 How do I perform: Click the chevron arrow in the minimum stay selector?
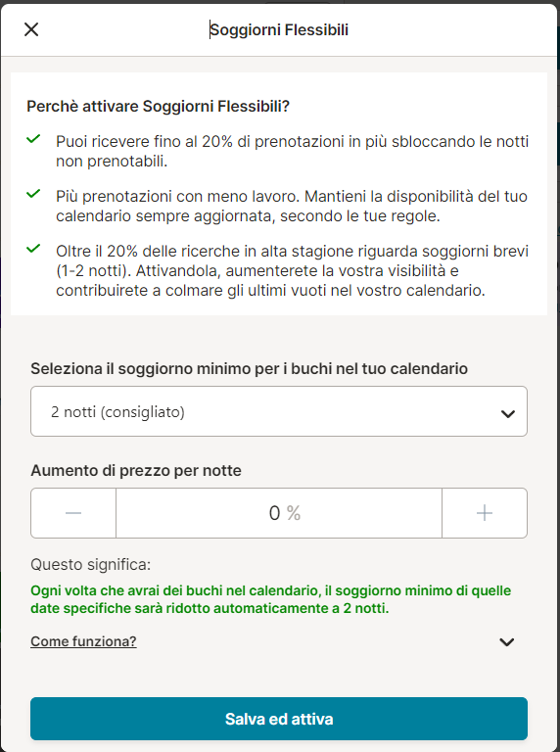[507, 413]
